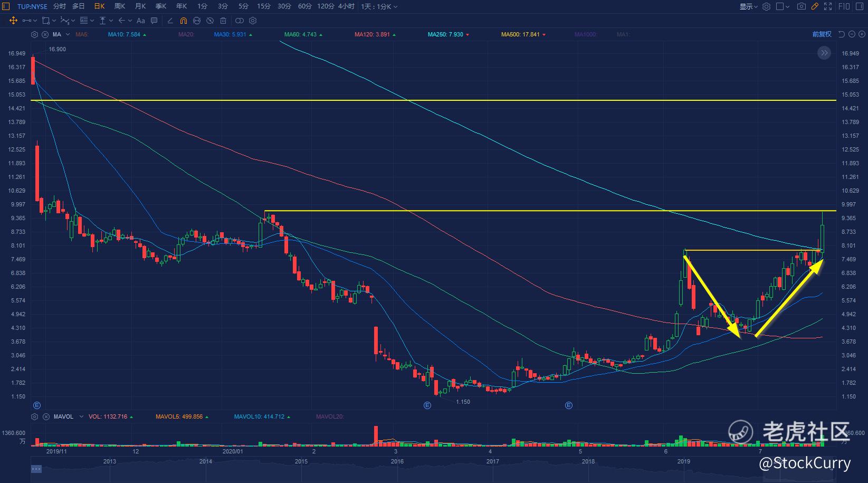Select the 60分 timeframe
The width and height of the screenshot is (868, 483).
click(x=305, y=6)
